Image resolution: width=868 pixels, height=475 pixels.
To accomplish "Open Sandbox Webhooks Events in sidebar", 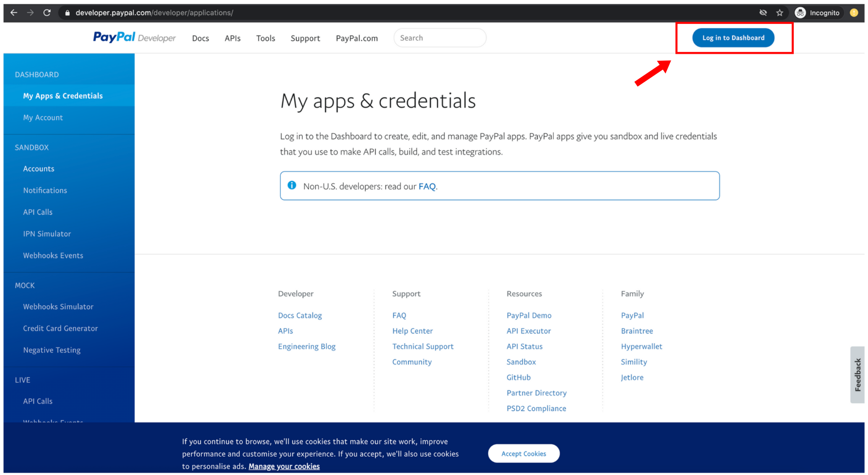I will (53, 255).
